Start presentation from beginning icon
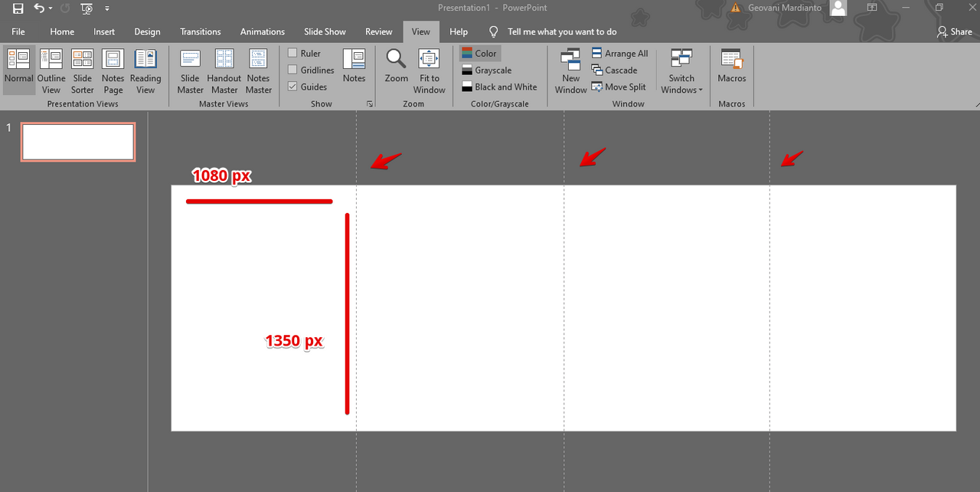The image size is (980, 492). (87, 8)
